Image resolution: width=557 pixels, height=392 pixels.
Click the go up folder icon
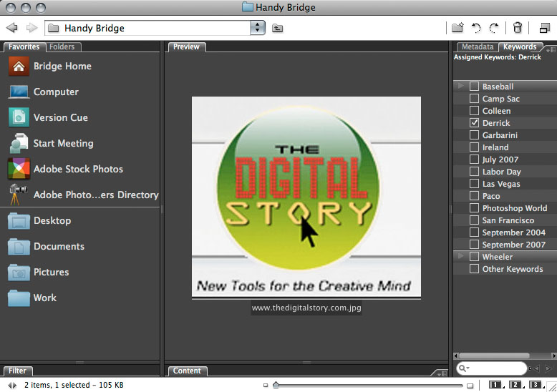click(x=278, y=28)
